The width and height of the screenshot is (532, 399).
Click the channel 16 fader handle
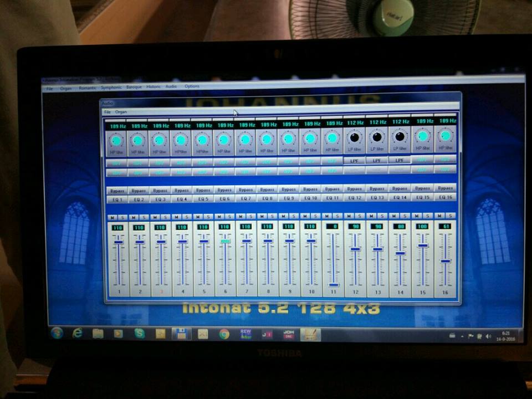(446, 261)
